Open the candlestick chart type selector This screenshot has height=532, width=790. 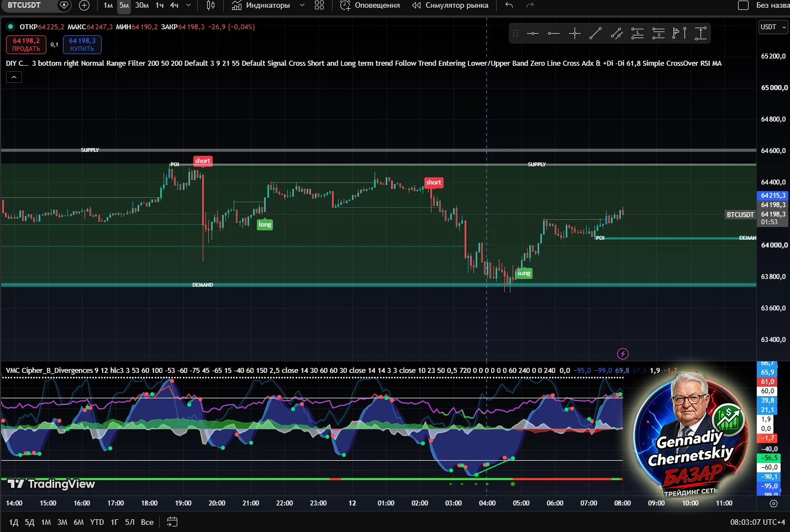(x=210, y=6)
